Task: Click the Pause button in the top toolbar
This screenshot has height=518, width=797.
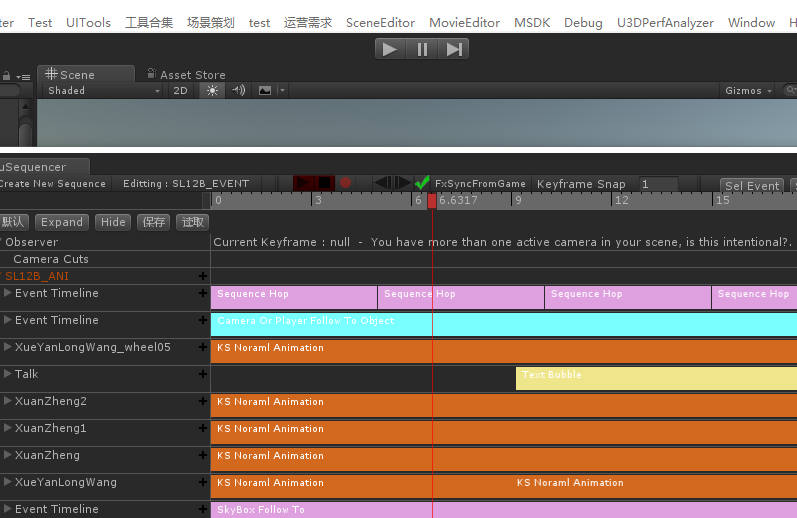Action: pos(422,49)
